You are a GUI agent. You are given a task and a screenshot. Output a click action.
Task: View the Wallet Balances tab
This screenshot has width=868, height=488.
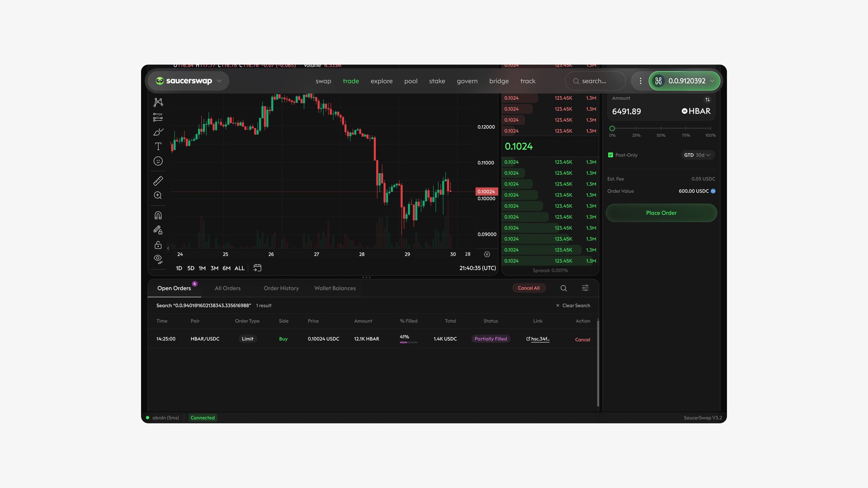(x=335, y=288)
